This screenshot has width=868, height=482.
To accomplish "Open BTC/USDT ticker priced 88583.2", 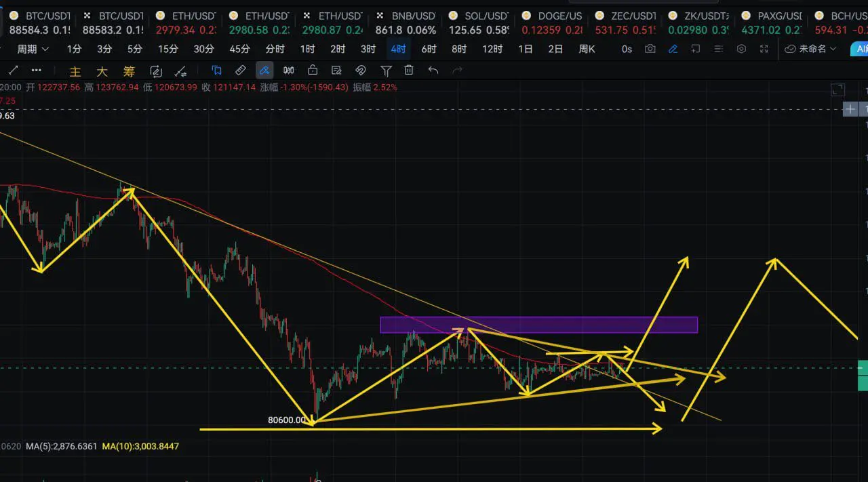I will pos(113,22).
